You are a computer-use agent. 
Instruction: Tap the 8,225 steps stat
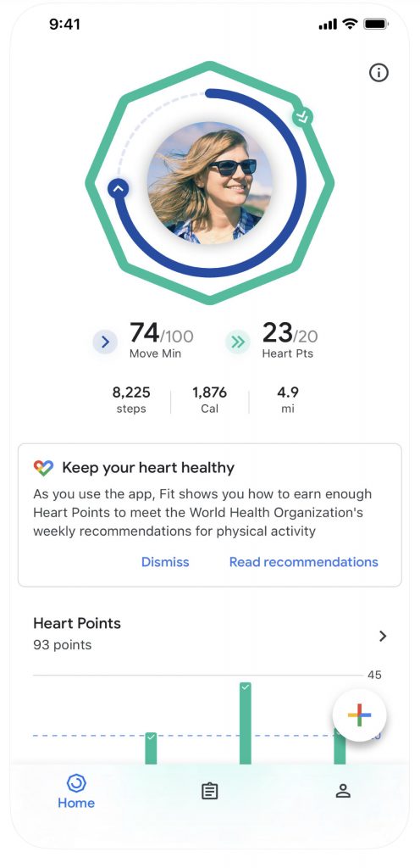pos(131,400)
